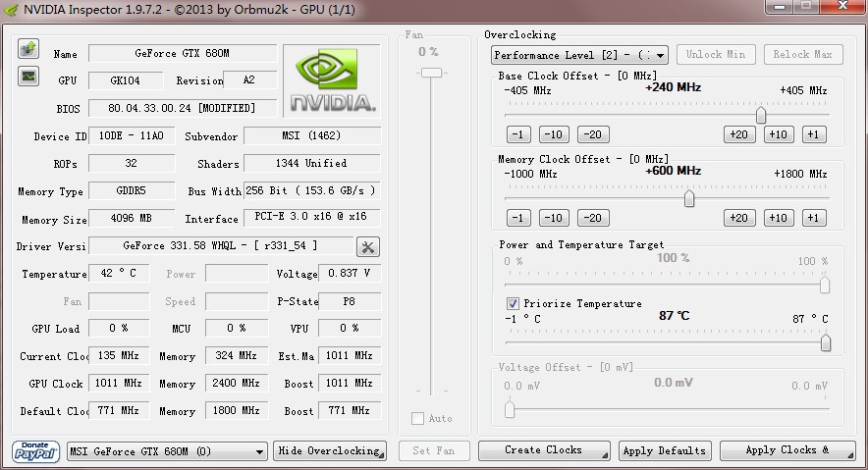Click the Default Clock field 771 MHz
Image resolution: width=868 pixels, height=470 pixels.
pyautogui.click(x=119, y=410)
